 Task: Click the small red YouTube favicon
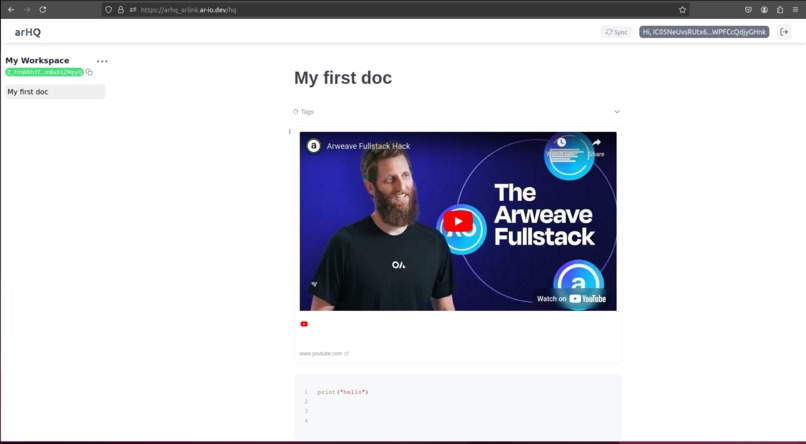coord(304,324)
